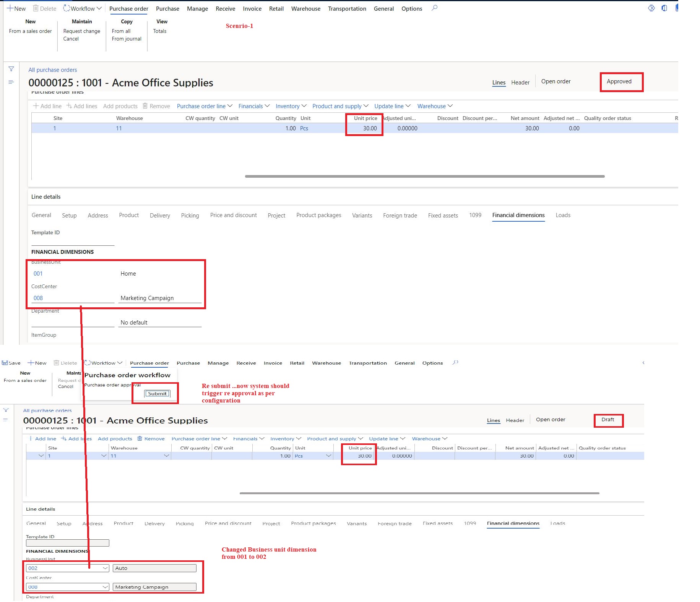This screenshot has height=602, width=700.
Task: Open Workflow using its circular arrow icon
Action: pos(66,8)
